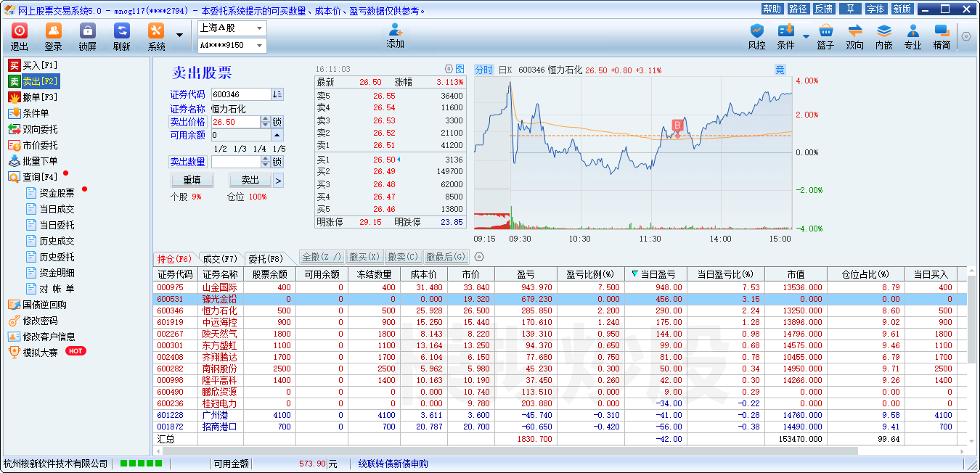Click the 篮子 basket trading icon
The height and width of the screenshot is (473, 980).
[x=825, y=36]
